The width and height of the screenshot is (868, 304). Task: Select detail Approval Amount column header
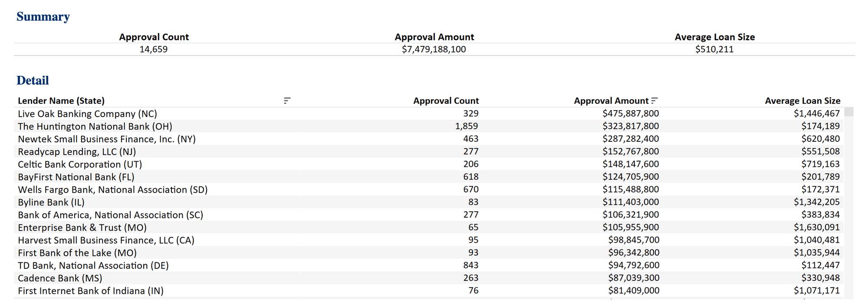coord(611,101)
